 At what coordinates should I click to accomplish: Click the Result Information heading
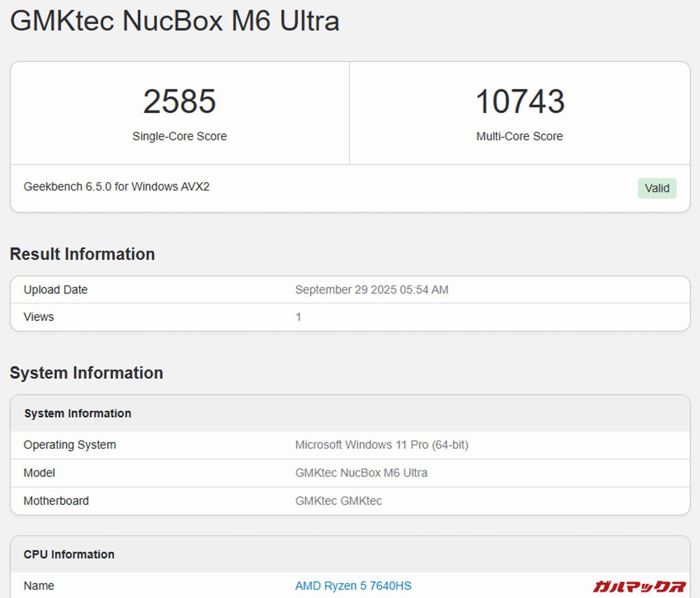(x=82, y=254)
